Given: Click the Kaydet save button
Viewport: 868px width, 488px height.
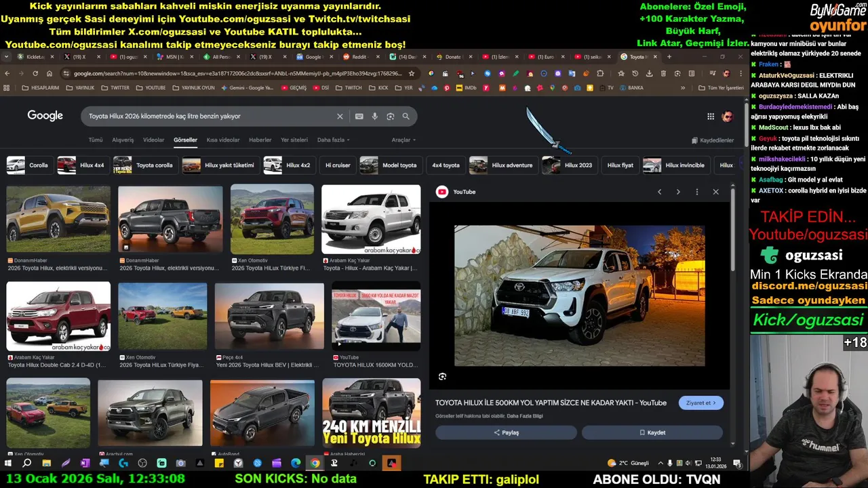Looking at the screenshot, I should point(652,432).
